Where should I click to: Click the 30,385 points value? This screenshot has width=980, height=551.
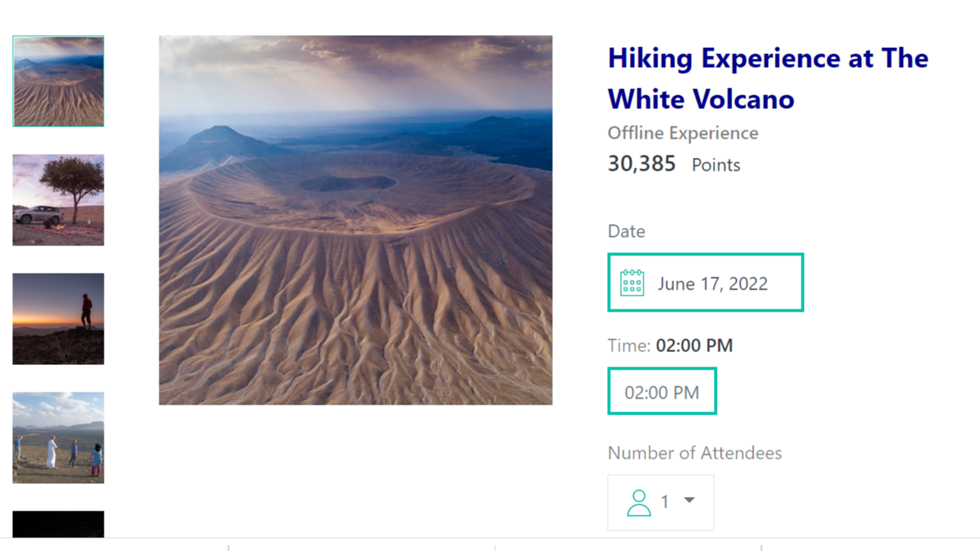641,164
